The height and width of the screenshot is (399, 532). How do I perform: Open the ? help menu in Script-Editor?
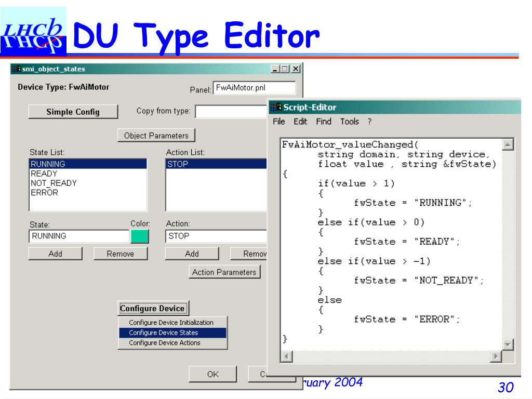coord(369,122)
